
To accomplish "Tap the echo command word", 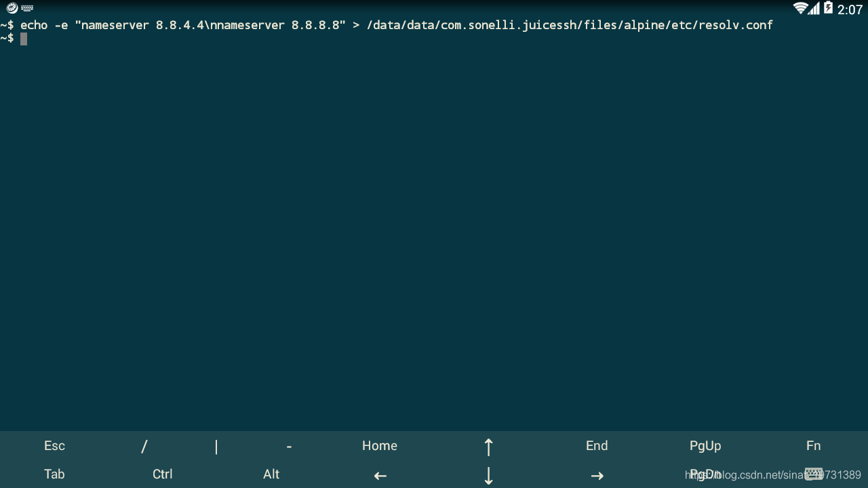I will 34,25.
